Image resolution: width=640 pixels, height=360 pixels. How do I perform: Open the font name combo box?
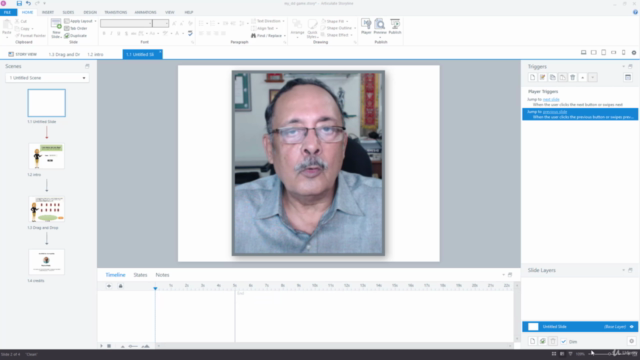click(x=127, y=23)
